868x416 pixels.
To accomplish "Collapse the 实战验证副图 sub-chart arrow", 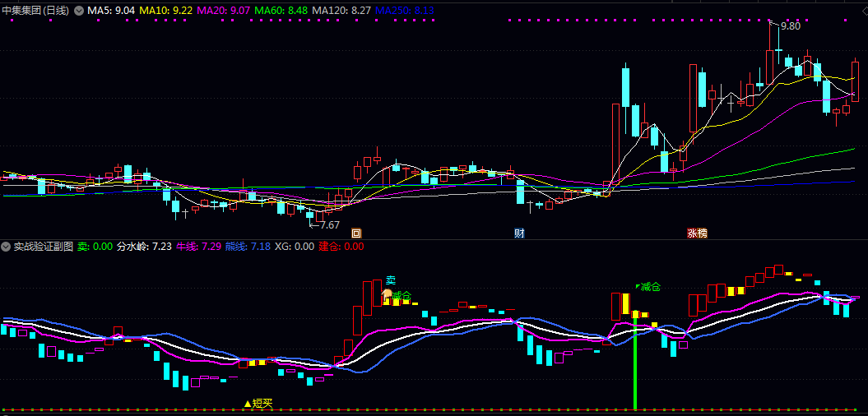I will click(6, 246).
